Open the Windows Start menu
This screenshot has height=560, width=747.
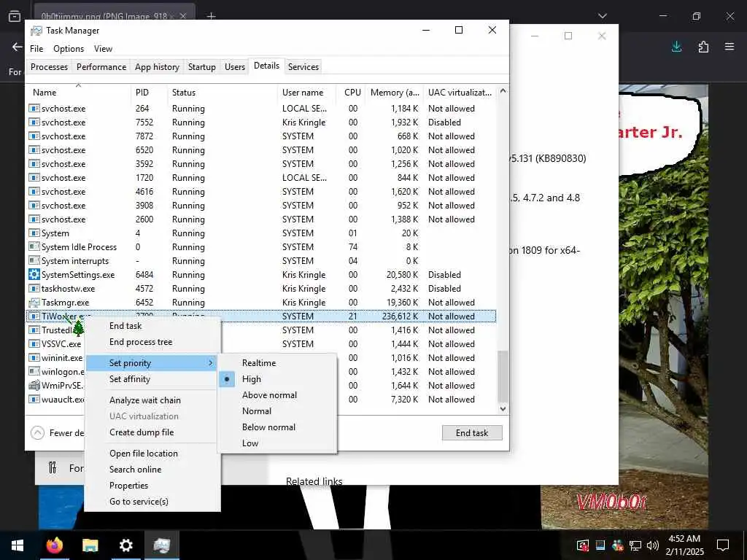18,545
